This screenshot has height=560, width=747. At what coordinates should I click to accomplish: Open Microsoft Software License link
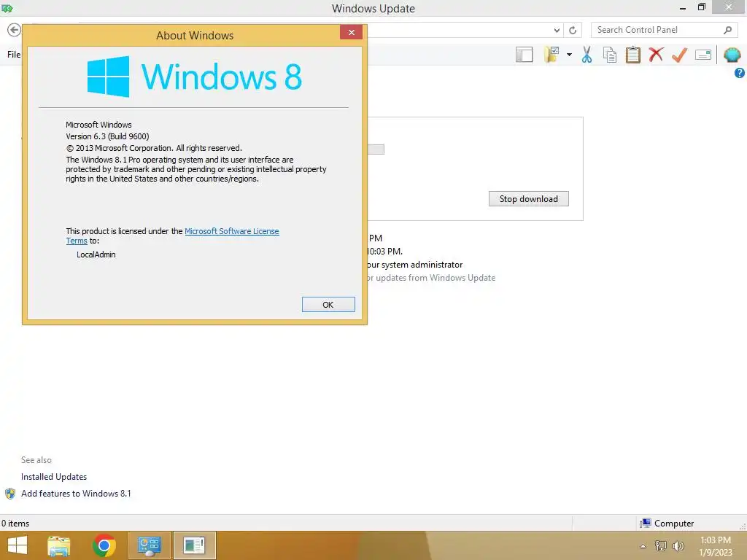point(231,231)
